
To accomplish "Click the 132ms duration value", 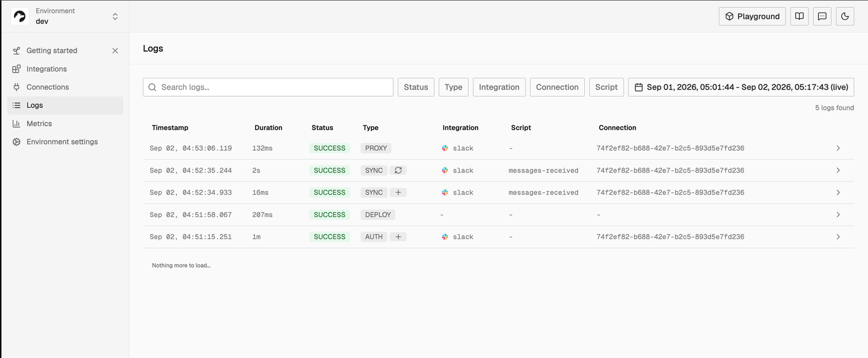I will 262,148.
